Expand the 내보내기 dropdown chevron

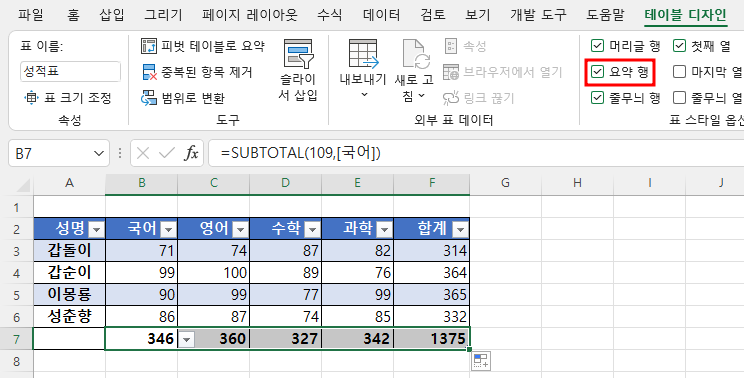coord(364,95)
